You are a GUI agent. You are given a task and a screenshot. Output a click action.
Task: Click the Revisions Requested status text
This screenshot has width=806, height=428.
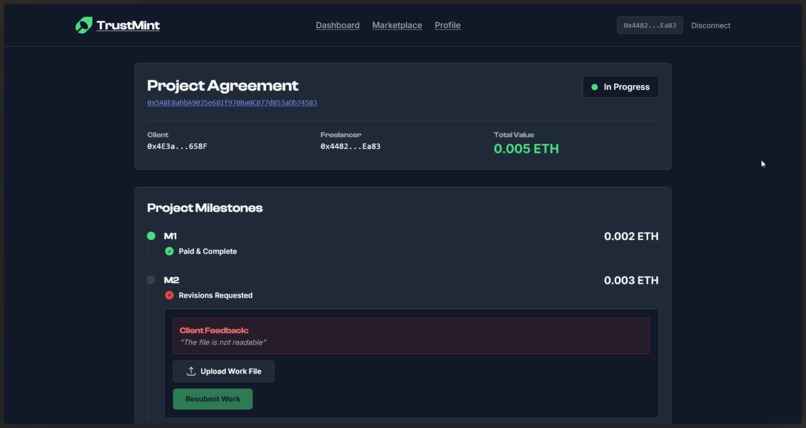(x=215, y=295)
